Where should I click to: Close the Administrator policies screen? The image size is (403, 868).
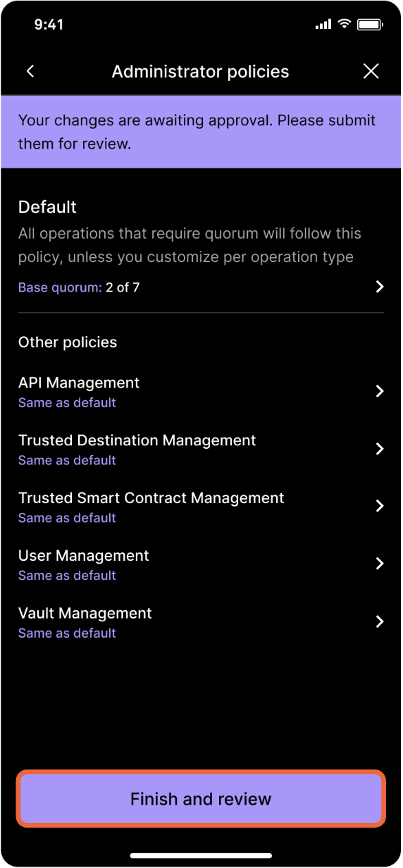371,71
